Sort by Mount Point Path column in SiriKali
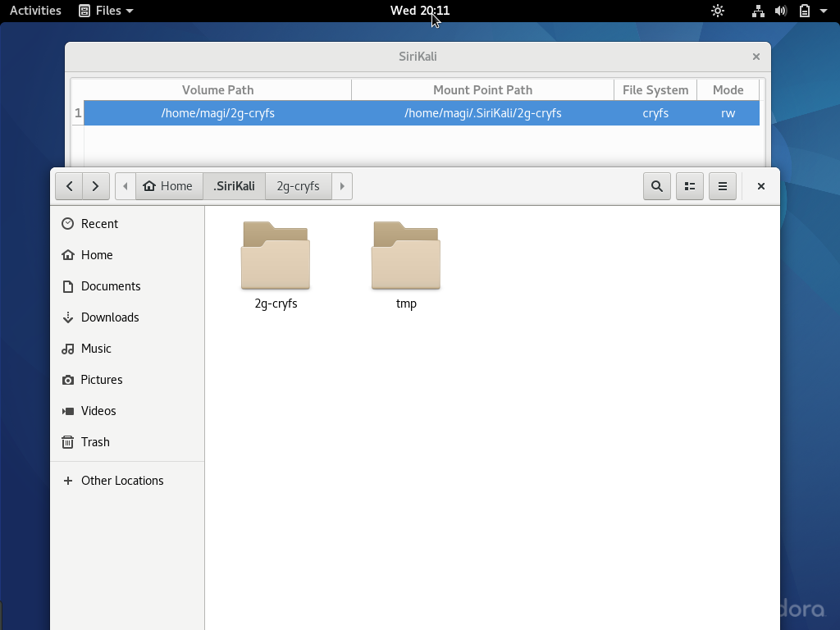This screenshot has height=630, width=840. 482,90
